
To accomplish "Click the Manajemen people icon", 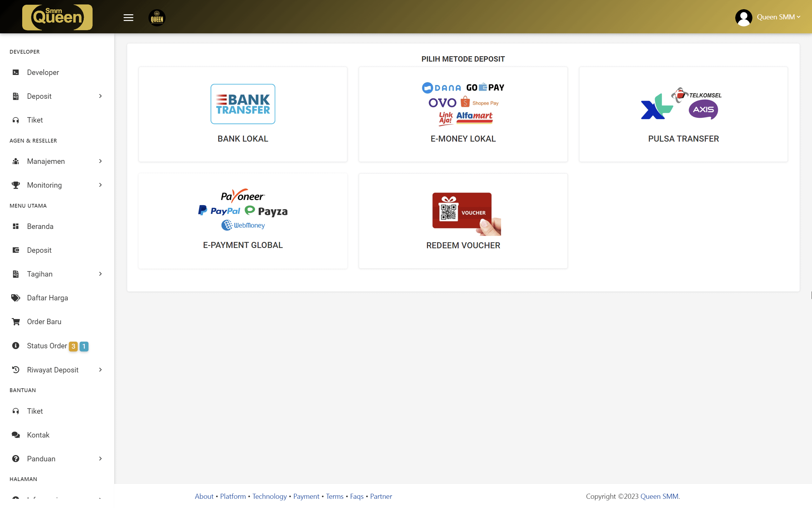I will pyautogui.click(x=16, y=161).
